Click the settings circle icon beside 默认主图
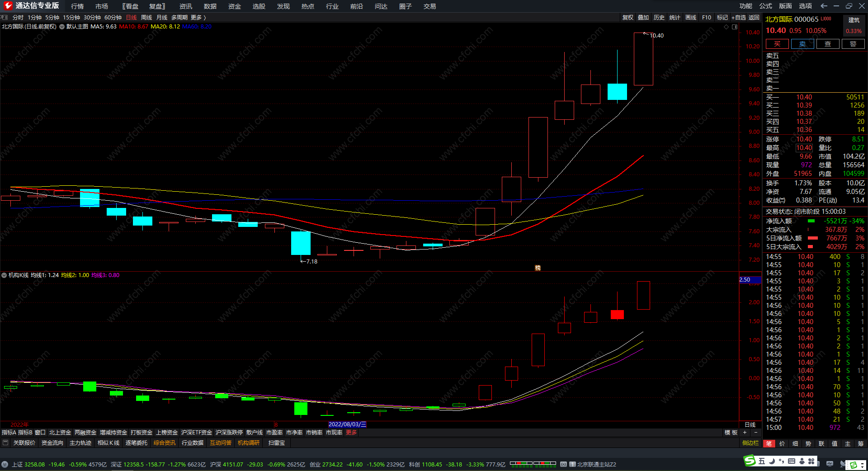Image resolution: width=868 pixels, height=471 pixels. [x=62, y=27]
